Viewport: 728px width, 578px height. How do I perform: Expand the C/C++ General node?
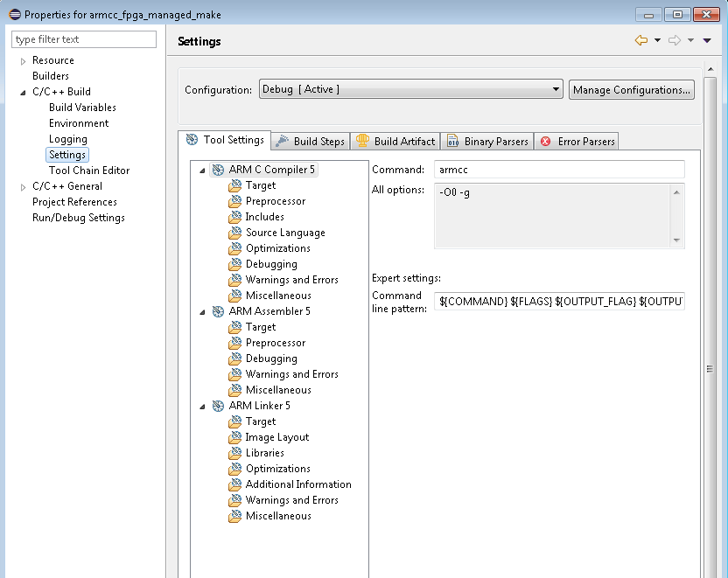coord(24,187)
